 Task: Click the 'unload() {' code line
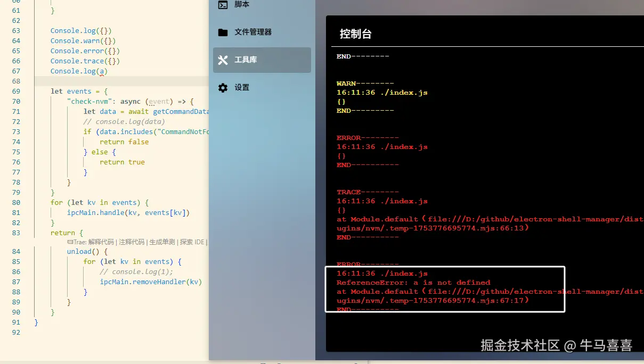[87, 251]
